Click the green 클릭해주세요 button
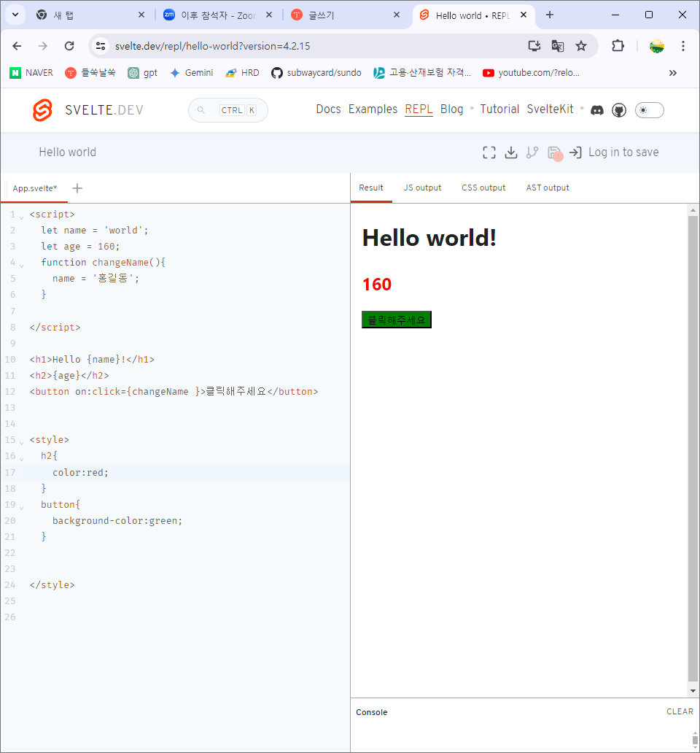 (396, 320)
